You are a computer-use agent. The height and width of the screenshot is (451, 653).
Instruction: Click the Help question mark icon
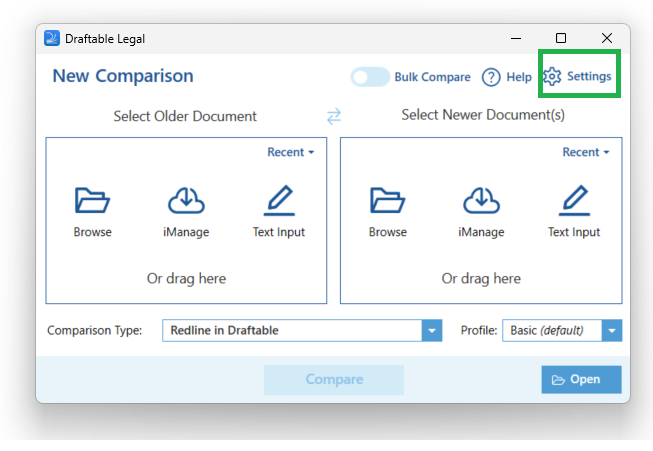coord(491,77)
